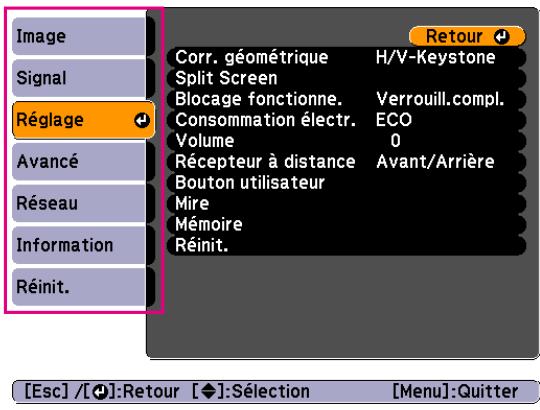
Task: Go to the Réseau menu
Action: coord(83,203)
